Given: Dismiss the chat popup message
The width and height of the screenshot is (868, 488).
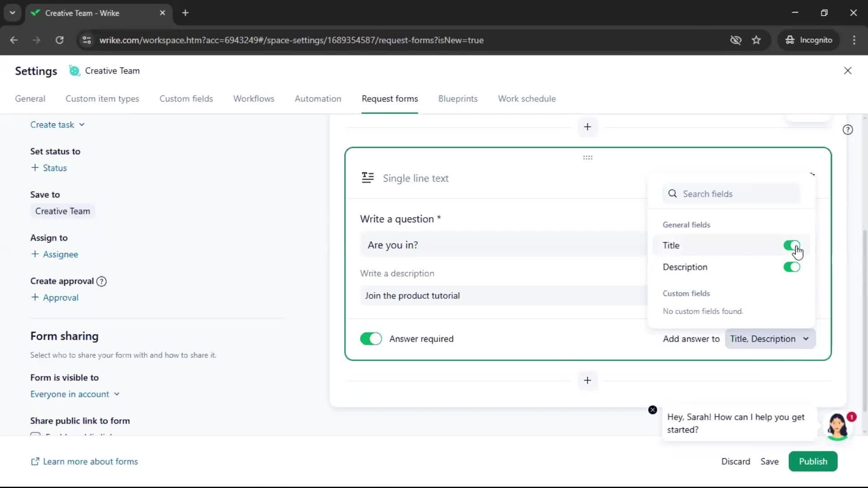Looking at the screenshot, I should point(652,410).
